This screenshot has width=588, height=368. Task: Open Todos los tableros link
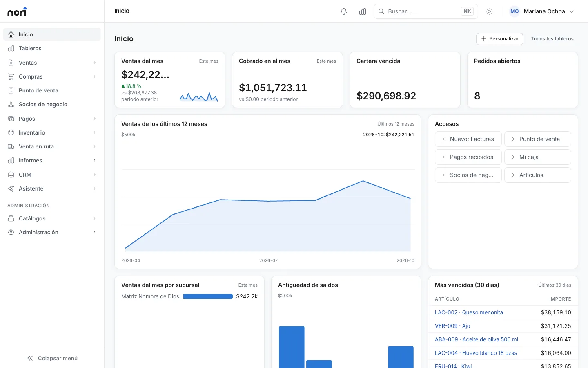click(x=552, y=39)
